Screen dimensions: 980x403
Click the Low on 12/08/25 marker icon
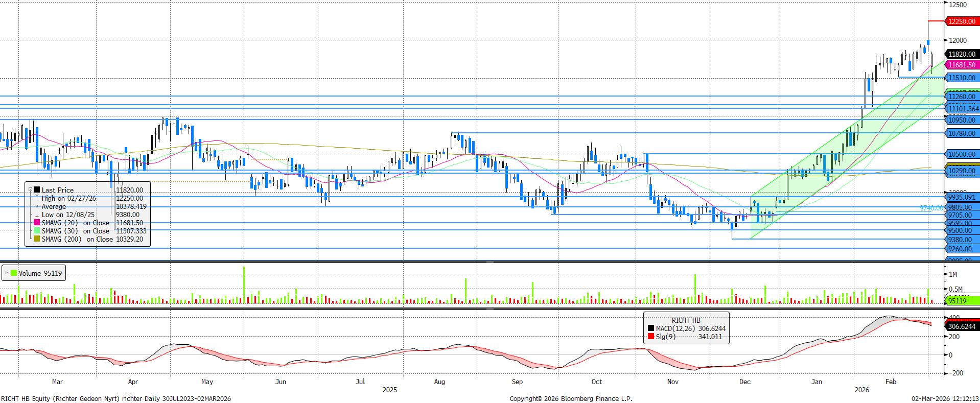[x=37, y=215]
